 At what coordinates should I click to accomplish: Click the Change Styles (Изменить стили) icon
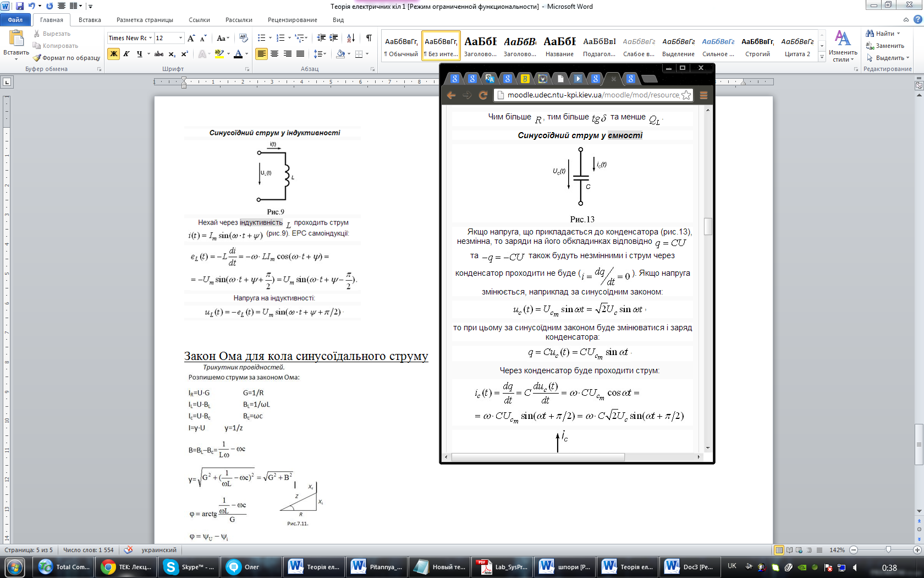coord(843,46)
